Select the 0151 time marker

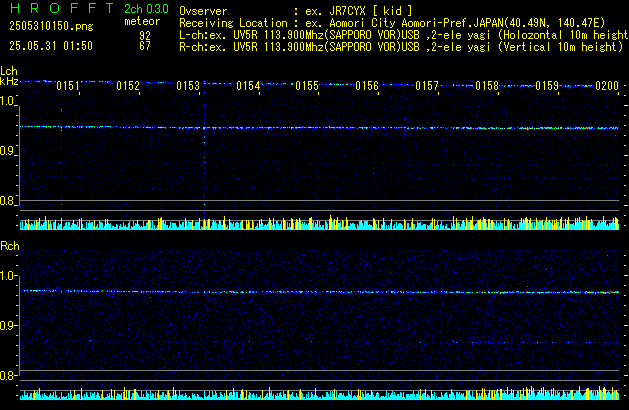click(x=68, y=86)
